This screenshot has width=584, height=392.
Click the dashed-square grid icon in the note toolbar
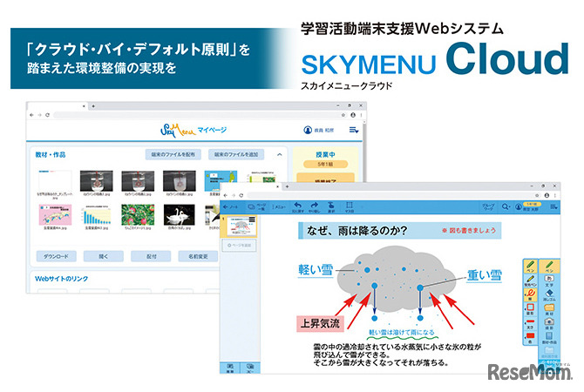coord(349,206)
